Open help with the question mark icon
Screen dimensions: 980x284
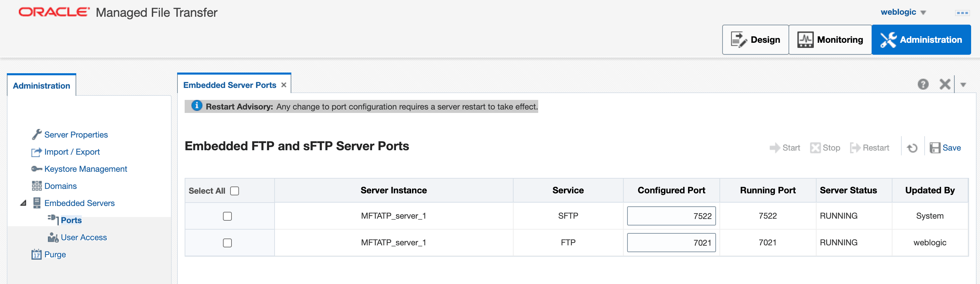[923, 84]
